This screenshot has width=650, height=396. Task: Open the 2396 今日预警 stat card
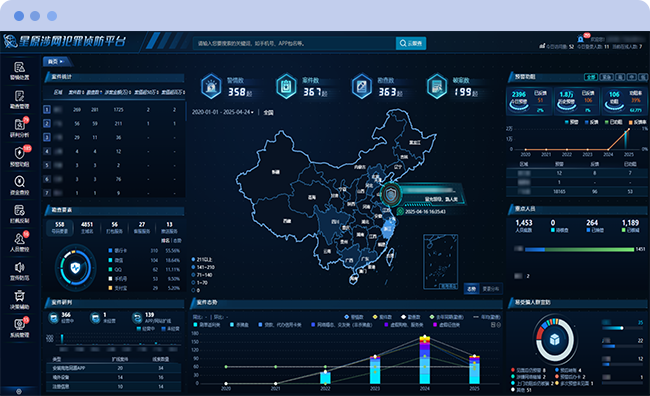pyautogui.click(x=529, y=101)
